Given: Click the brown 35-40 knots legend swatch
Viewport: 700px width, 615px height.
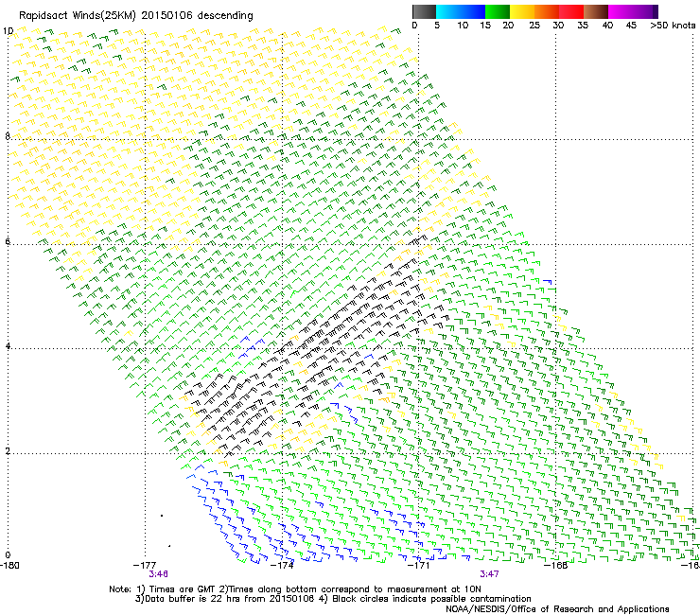Looking at the screenshot, I should (x=596, y=11).
